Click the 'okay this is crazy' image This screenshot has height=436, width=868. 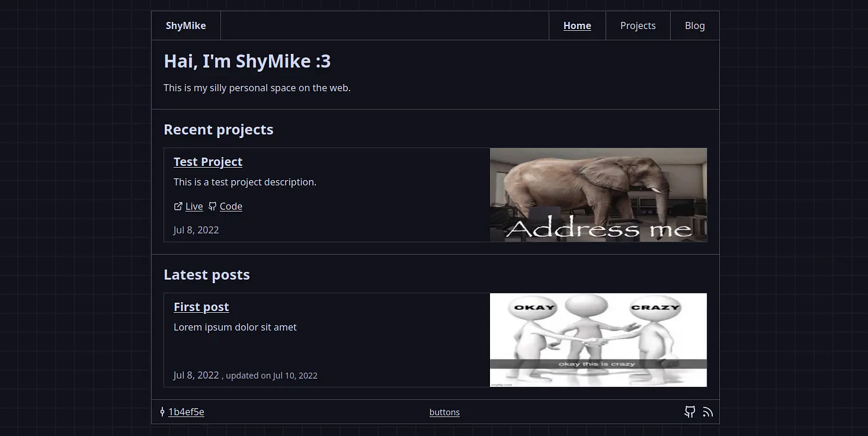click(598, 339)
